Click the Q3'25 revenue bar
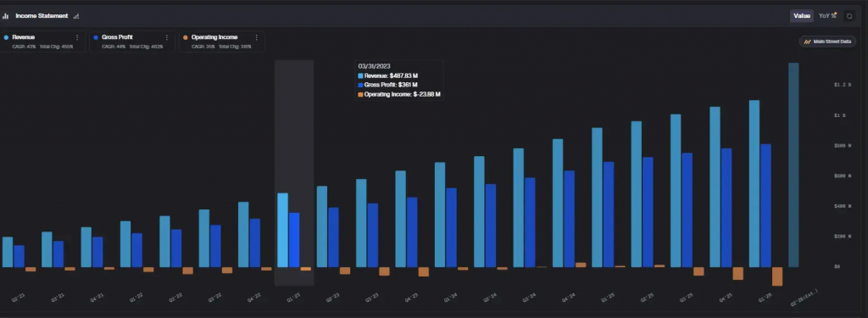This screenshot has height=318, width=868. tap(676, 191)
